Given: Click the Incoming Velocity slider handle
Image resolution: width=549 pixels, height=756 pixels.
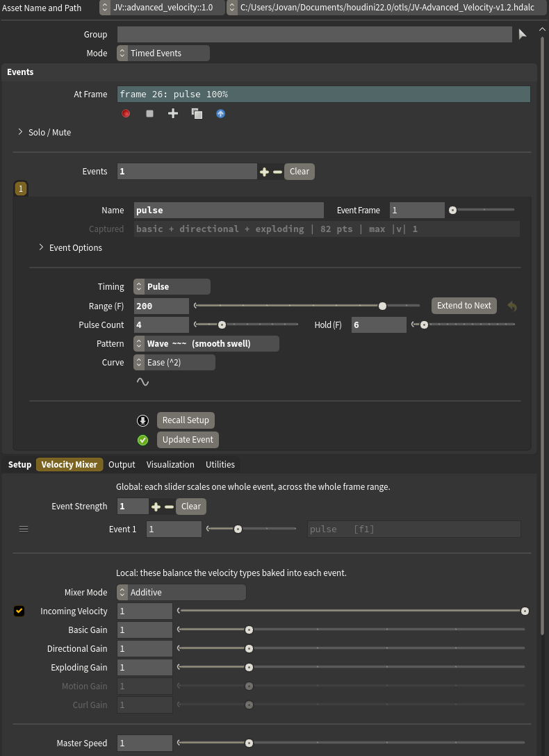Looking at the screenshot, I should click(x=525, y=611).
